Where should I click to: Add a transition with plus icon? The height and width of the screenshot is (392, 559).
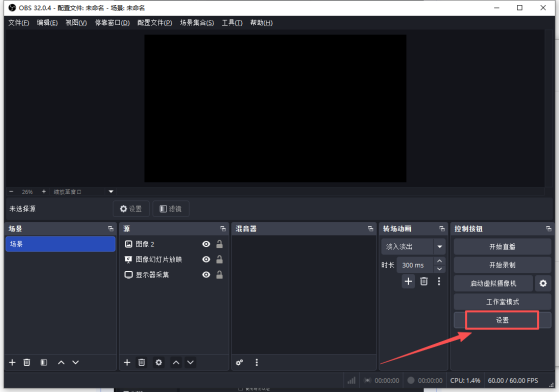(x=409, y=282)
